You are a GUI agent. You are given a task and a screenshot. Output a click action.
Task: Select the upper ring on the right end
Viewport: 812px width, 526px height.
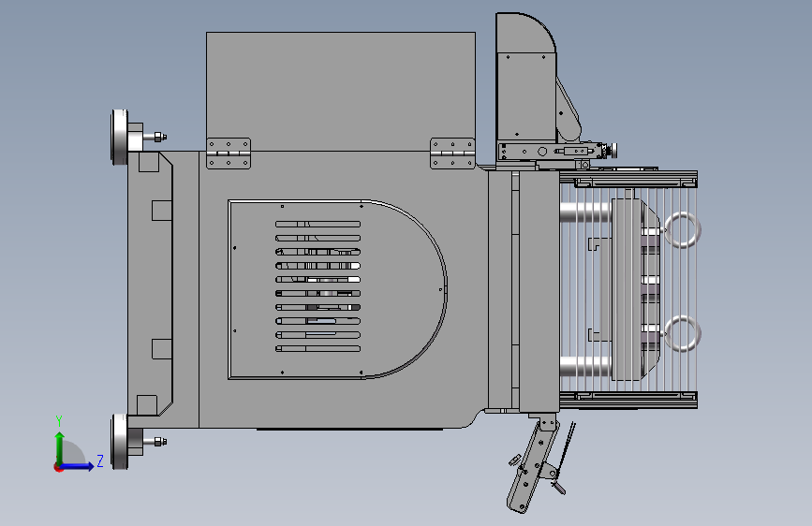(683, 230)
